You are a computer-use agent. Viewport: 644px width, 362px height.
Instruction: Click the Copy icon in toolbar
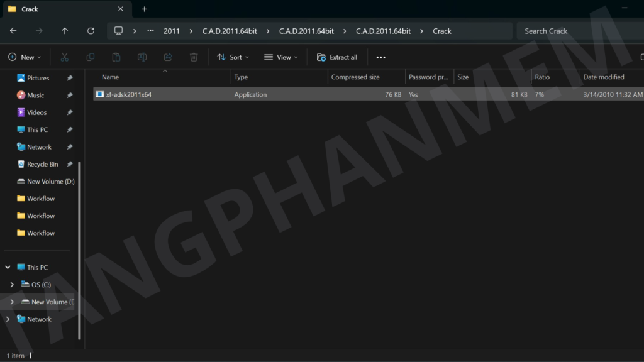[90, 57]
